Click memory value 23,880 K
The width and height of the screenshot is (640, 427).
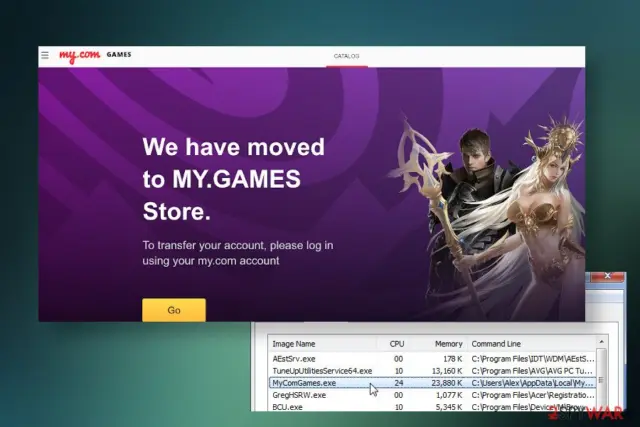[x=447, y=383]
